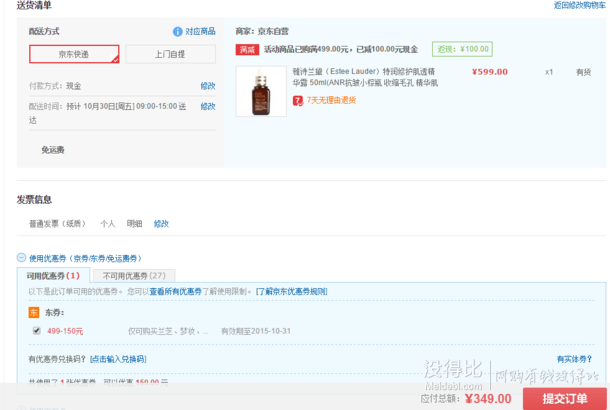Screen dimensions: 610x410
Task: Select 京东快递 delivery method
Action: coord(74,54)
